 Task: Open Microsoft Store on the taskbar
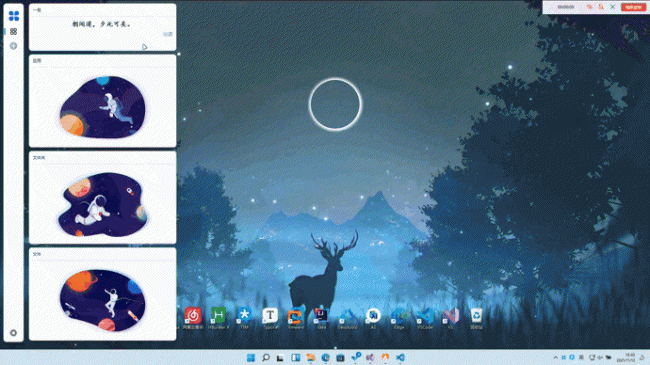pyautogui.click(x=340, y=358)
